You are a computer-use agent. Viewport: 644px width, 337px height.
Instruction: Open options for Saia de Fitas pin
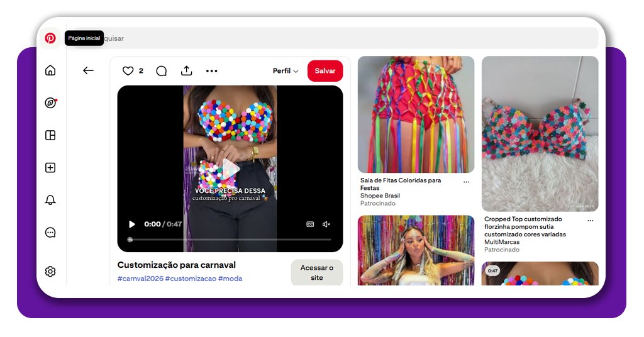[x=466, y=182]
